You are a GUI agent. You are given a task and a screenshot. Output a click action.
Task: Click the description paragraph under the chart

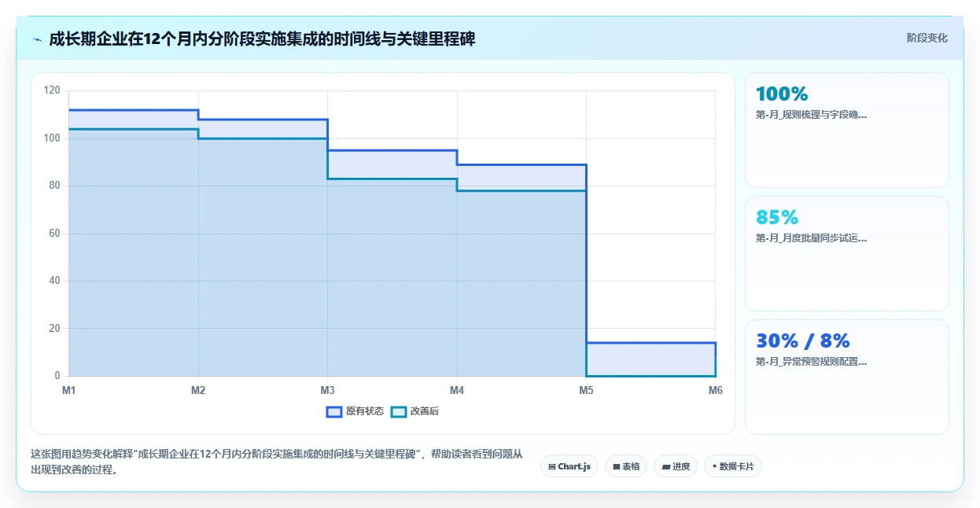pyautogui.click(x=276, y=462)
